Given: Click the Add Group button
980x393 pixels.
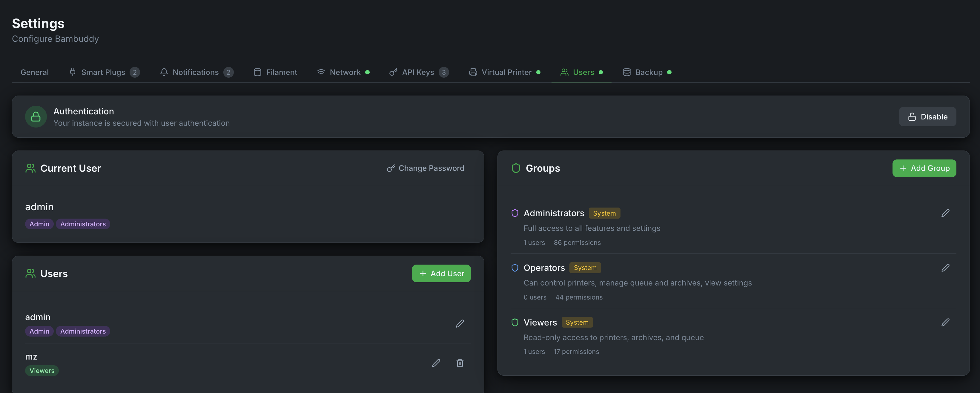Looking at the screenshot, I should (x=924, y=168).
